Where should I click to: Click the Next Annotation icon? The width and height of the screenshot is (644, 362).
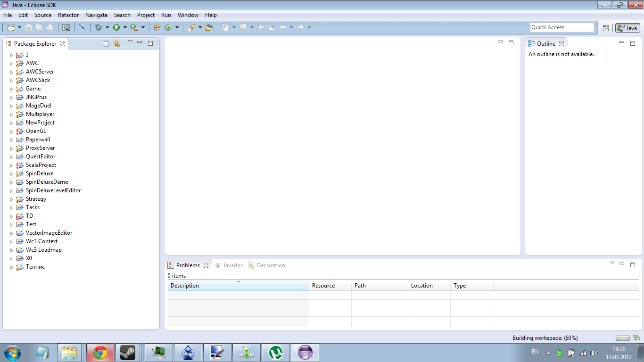pos(225,27)
